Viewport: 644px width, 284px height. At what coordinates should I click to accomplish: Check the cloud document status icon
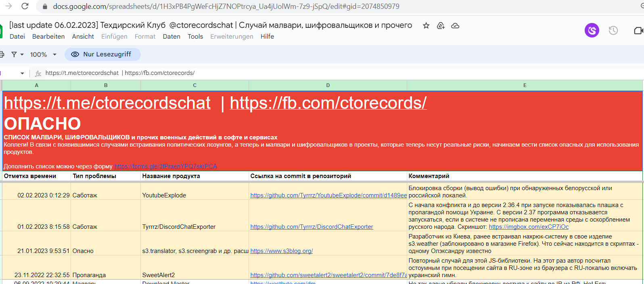coord(455,26)
